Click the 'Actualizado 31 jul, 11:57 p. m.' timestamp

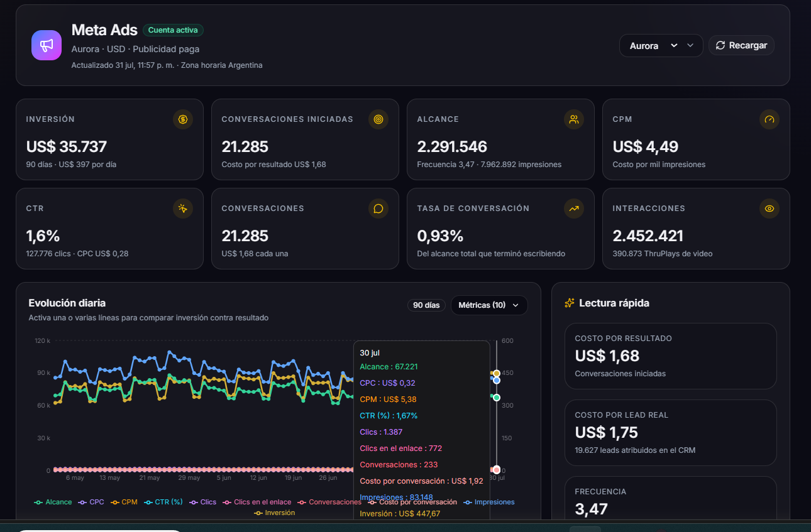[123, 65]
